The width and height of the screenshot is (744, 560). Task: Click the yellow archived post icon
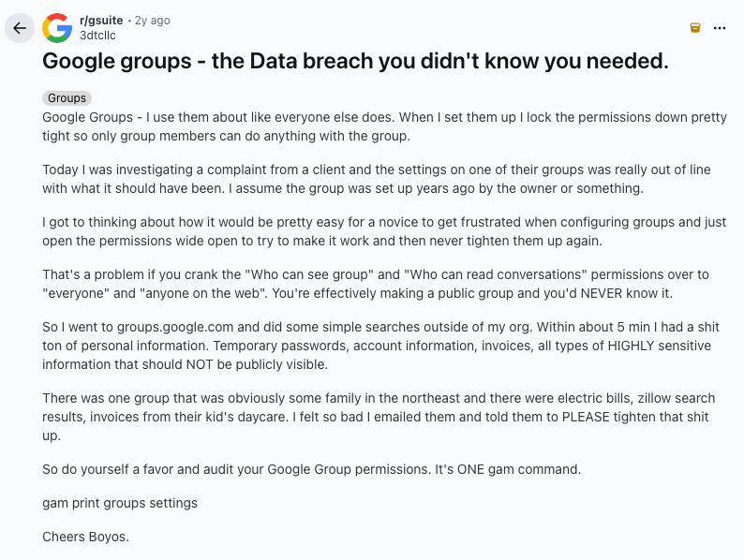(x=695, y=28)
